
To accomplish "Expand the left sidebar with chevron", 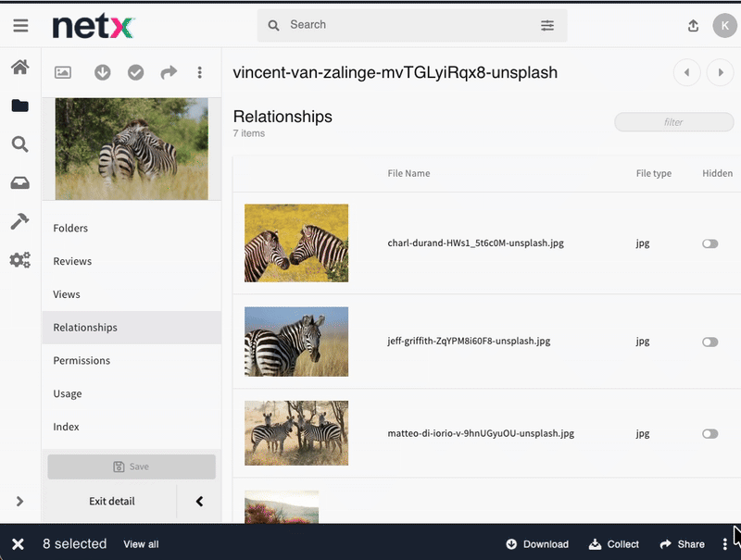I will point(19,502).
